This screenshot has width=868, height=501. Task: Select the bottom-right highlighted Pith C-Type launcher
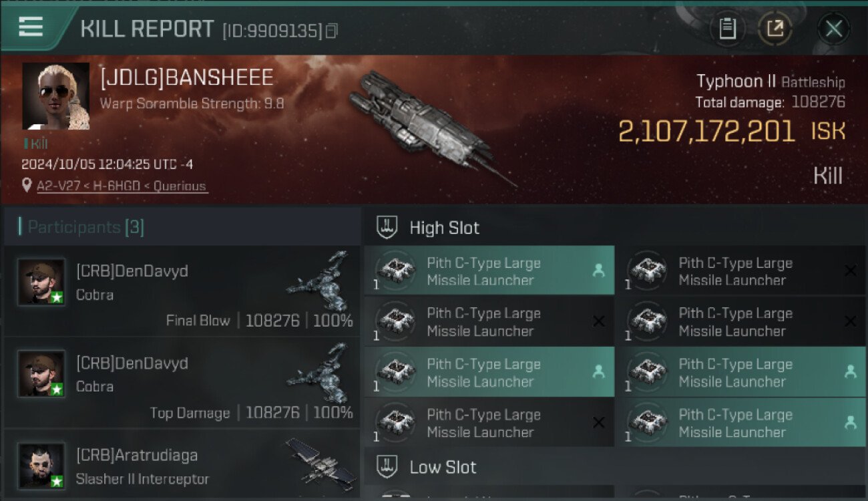tap(740, 423)
